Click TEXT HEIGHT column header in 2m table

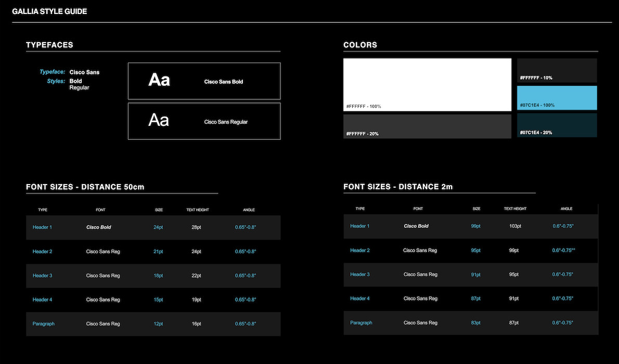(x=515, y=209)
